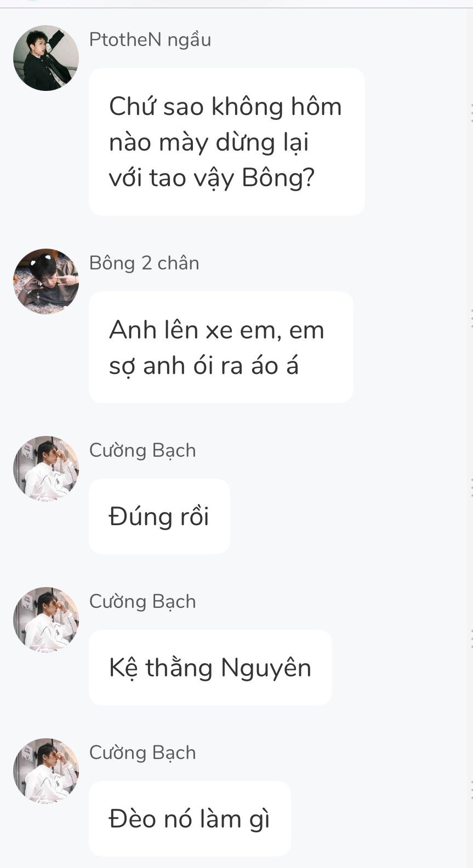Click the sender name 'PtotheN ngầu'
This screenshot has width=473, height=868.
150,39
